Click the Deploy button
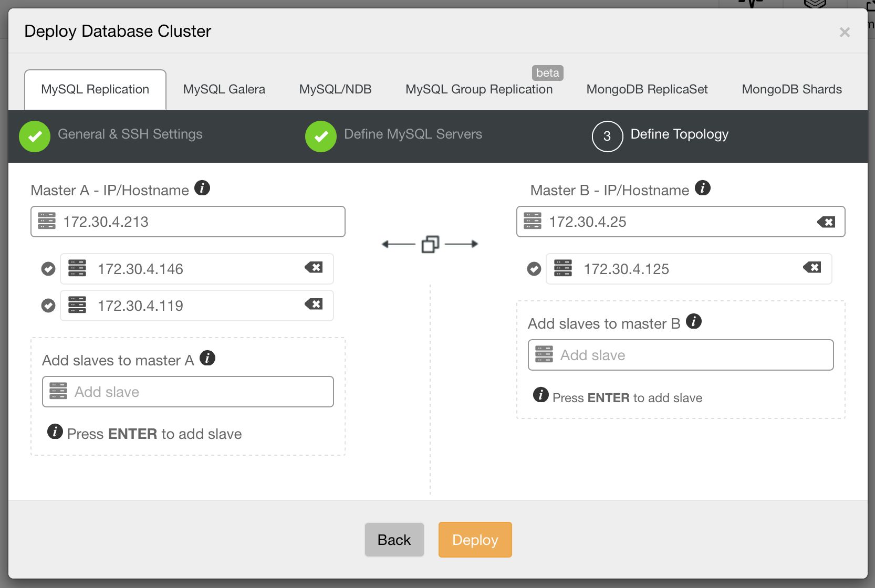The height and width of the screenshot is (588, 875). (x=475, y=540)
